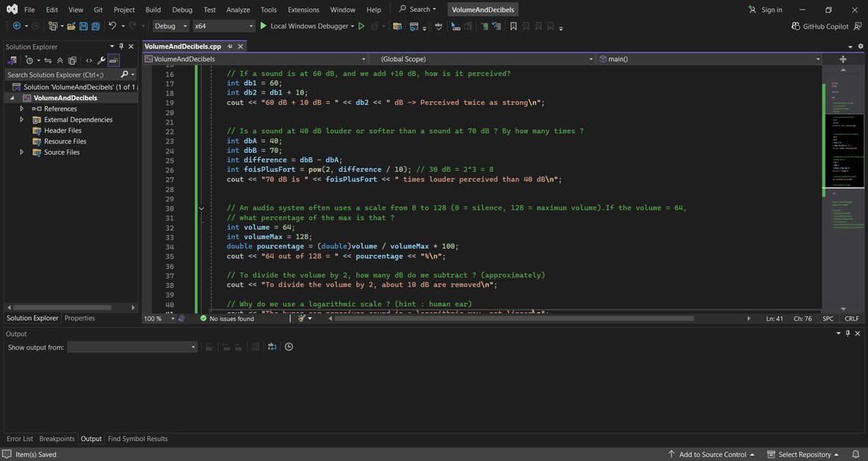Screen dimensions: 868x461
Task: Click Show All Files icon in Solution Explorer
Action: click(72, 60)
